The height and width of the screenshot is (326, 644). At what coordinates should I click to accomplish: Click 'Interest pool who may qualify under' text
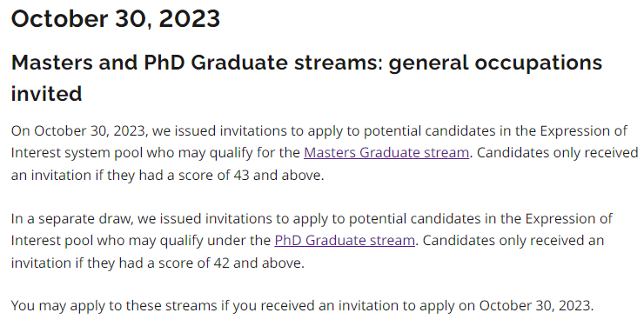pyautogui.click(x=140, y=240)
